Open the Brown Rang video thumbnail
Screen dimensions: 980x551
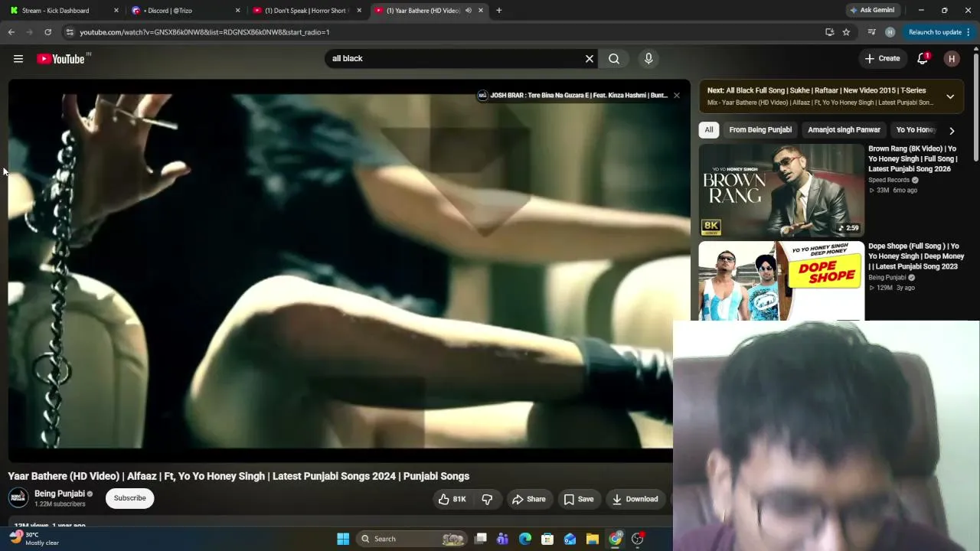coord(782,190)
